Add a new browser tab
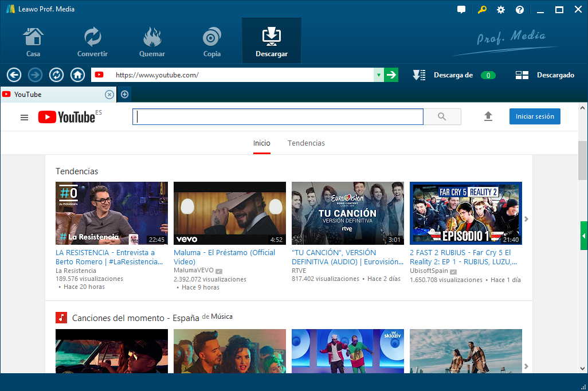588x391 pixels. [124, 95]
